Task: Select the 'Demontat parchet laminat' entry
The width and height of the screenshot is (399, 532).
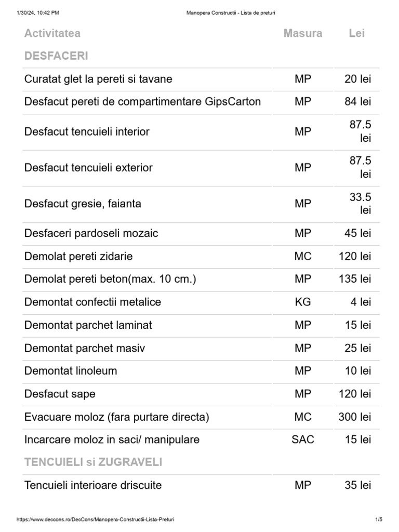Action: (88, 325)
